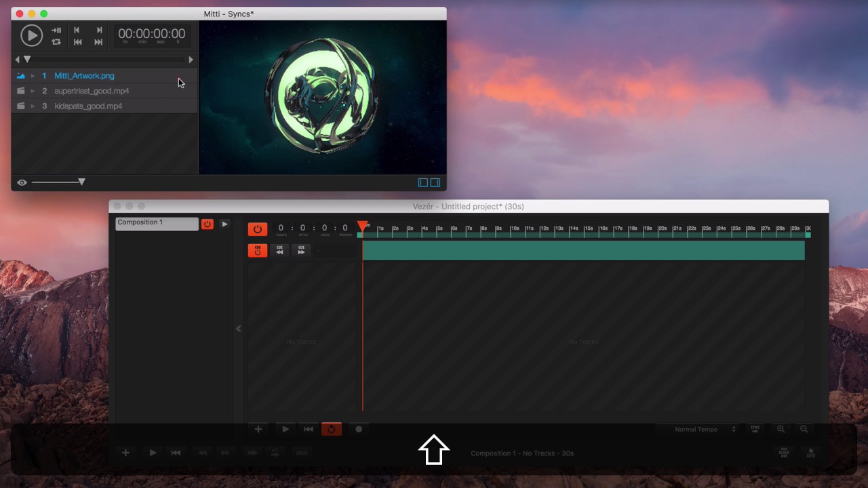
Task: Jump to the previous cue in Mitti
Action: pos(77,42)
